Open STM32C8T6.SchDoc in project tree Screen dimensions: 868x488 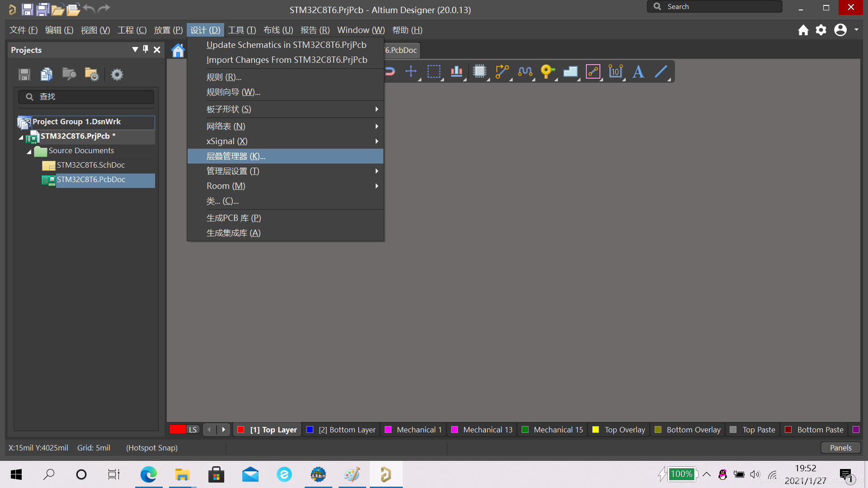click(x=90, y=165)
